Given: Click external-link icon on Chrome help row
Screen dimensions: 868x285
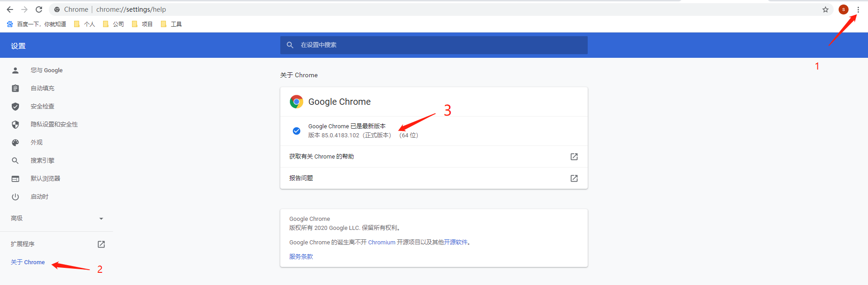Looking at the screenshot, I should tap(574, 156).
